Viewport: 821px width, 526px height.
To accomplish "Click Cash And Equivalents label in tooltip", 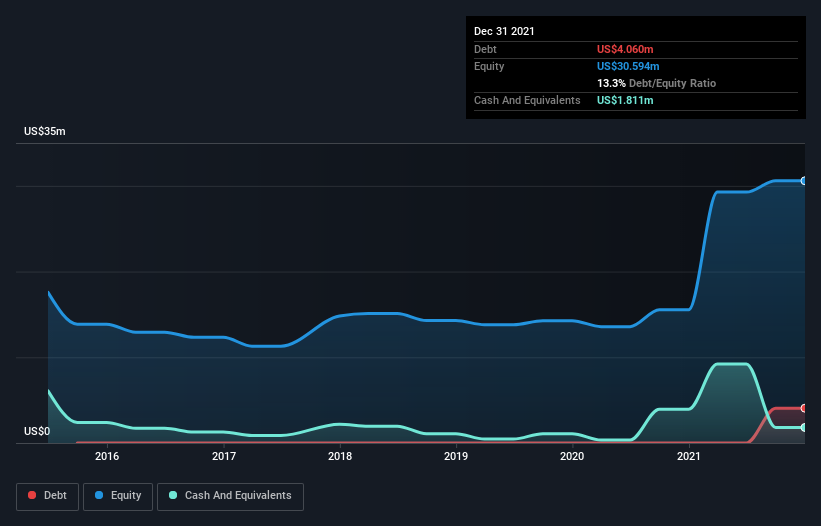I will click(527, 100).
